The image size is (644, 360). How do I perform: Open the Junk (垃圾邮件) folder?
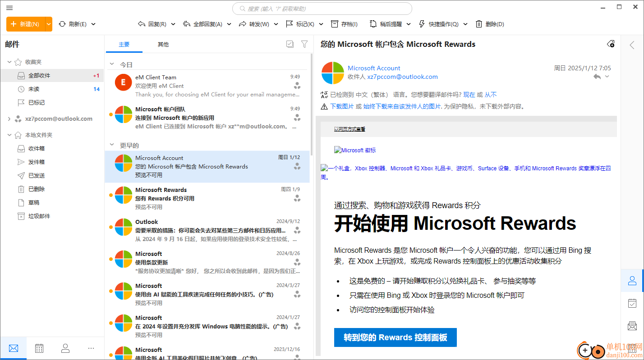tap(52, 216)
